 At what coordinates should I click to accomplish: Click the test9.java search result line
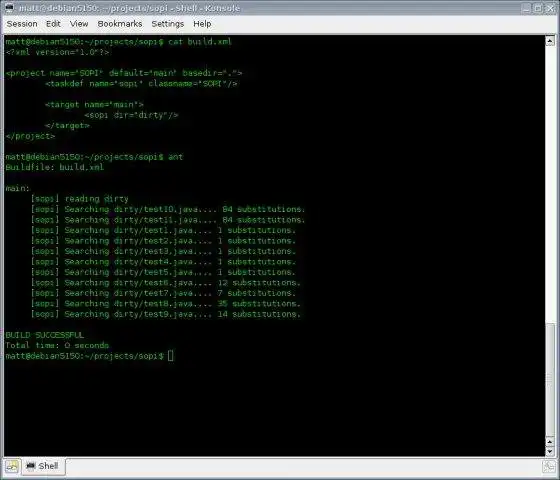[166, 314]
